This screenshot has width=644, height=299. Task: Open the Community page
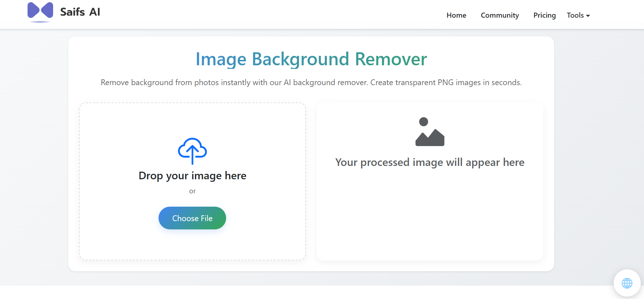pos(500,15)
